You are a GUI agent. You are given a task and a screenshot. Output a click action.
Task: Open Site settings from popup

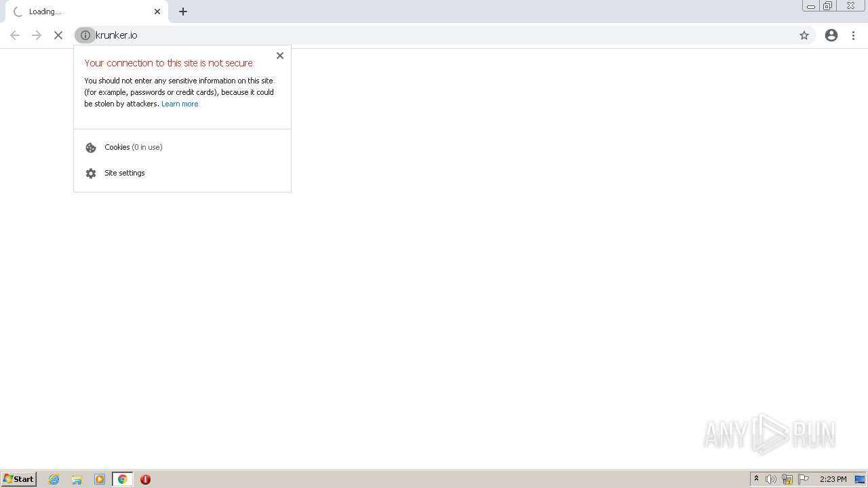click(x=182, y=173)
